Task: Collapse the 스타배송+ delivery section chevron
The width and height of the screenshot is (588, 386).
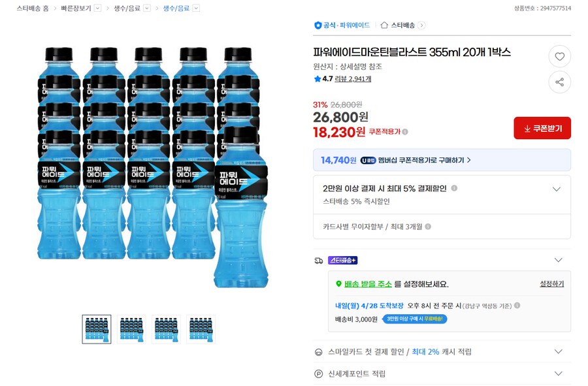Action: point(559,259)
